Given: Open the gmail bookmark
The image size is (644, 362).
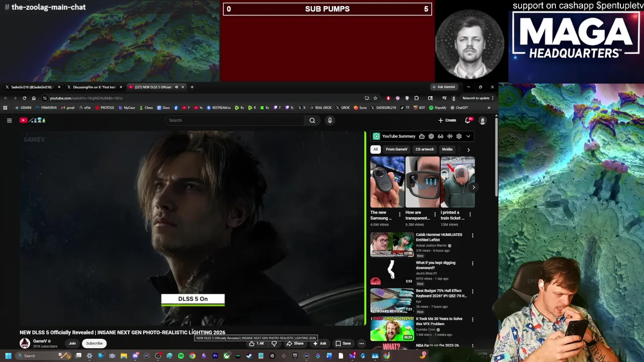Looking at the screenshot, I should [68, 108].
